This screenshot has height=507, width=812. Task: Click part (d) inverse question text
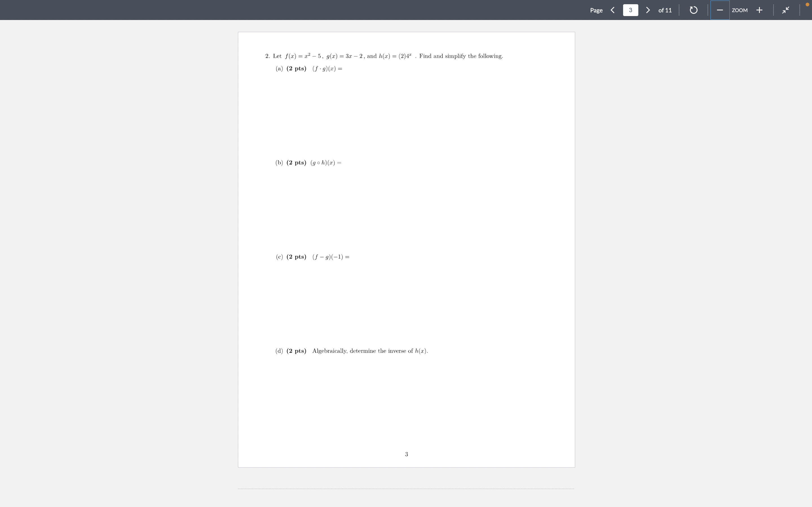[x=351, y=351]
